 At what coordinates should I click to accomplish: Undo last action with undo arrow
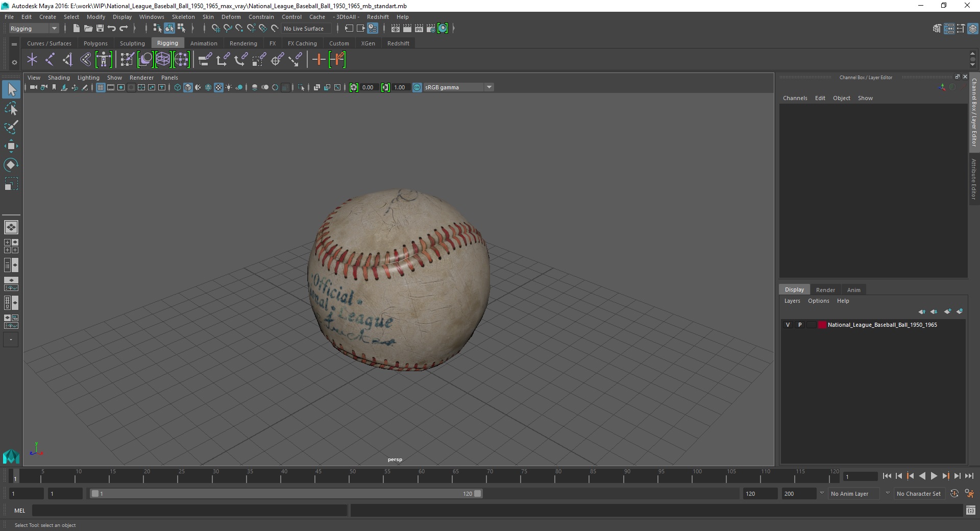[112, 29]
